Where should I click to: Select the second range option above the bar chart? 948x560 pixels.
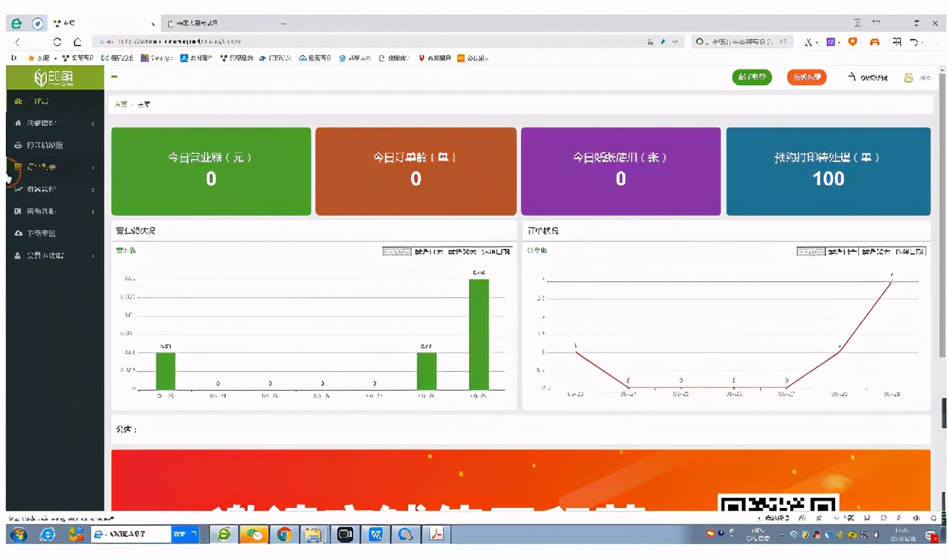pos(428,252)
